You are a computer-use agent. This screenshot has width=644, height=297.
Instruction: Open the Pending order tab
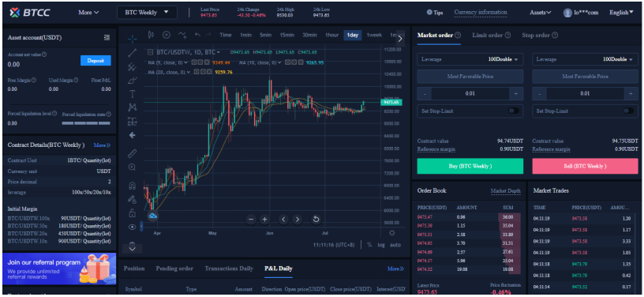click(x=174, y=269)
